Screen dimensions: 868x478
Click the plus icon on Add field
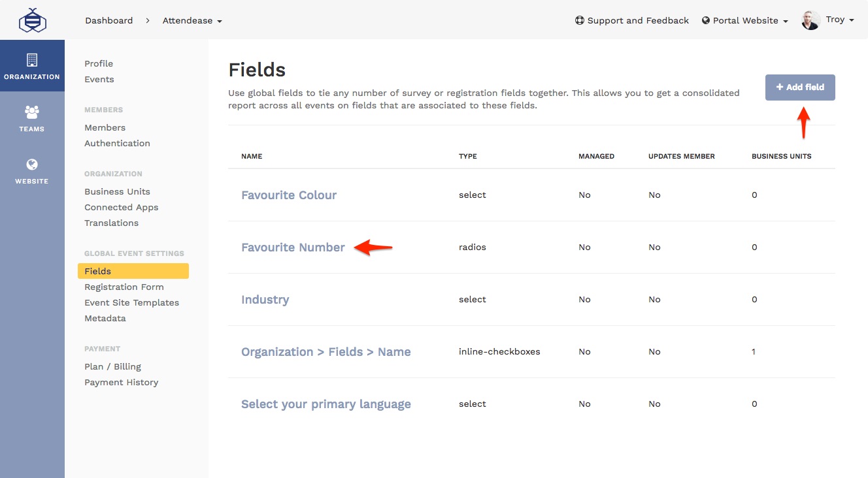click(x=780, y=87)
